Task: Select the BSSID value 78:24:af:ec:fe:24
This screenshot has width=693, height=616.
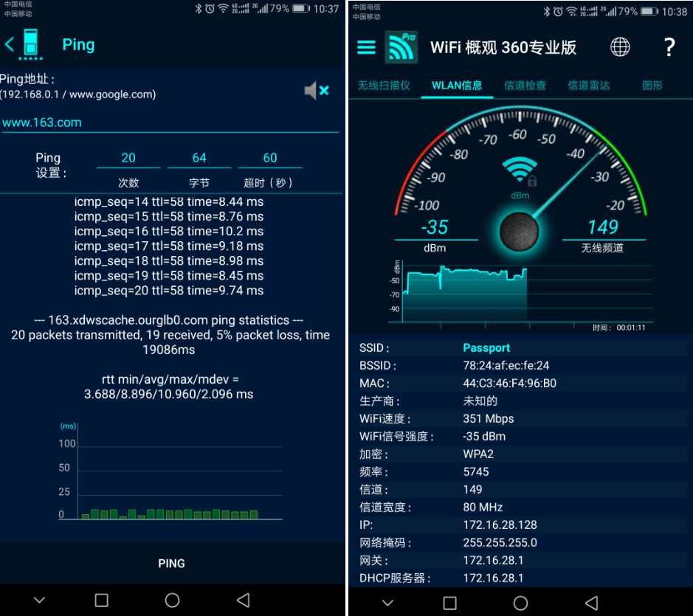Action: pos(506,366)
